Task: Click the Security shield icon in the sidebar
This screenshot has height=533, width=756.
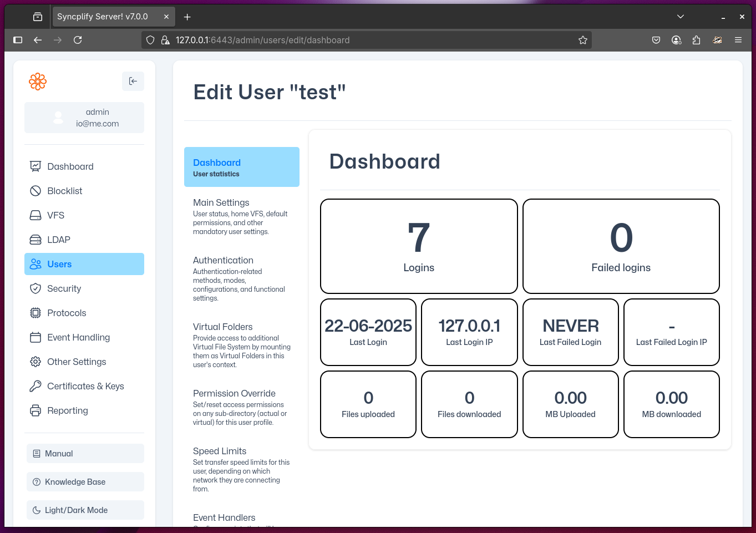Action: 35,288
